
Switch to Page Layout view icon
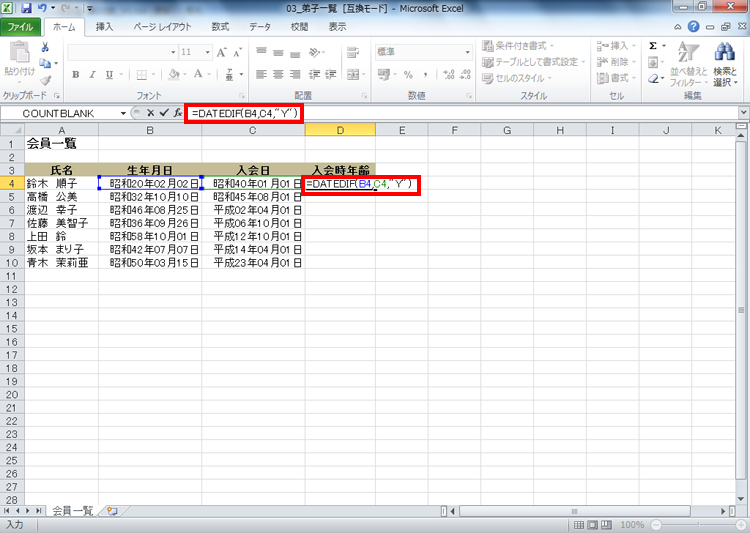(x=592, y=525)
